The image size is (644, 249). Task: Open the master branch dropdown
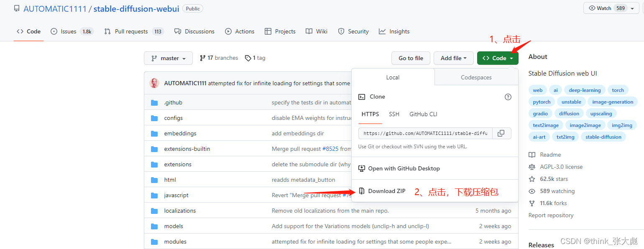pyautogui.click(x=168, y=58)
